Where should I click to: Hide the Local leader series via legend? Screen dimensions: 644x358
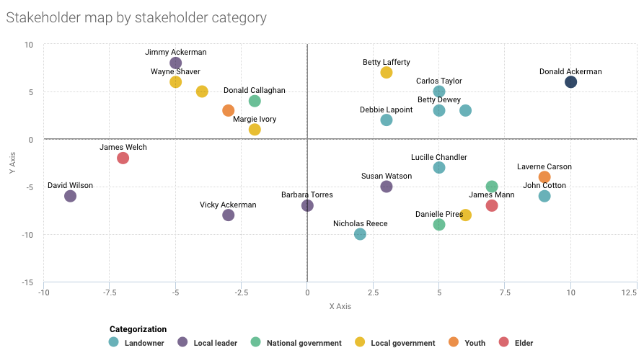(x=215, y=343)
